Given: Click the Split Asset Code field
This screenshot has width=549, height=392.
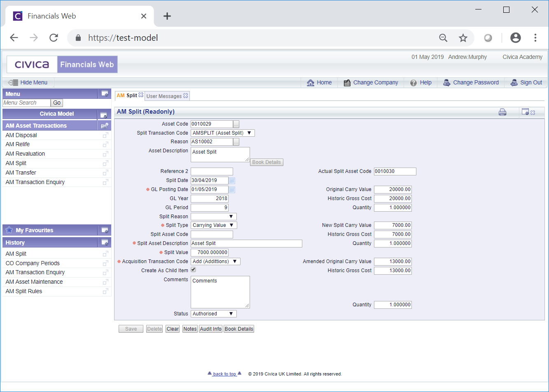Looking at the screenshot, I should click(x=212, y=234).
